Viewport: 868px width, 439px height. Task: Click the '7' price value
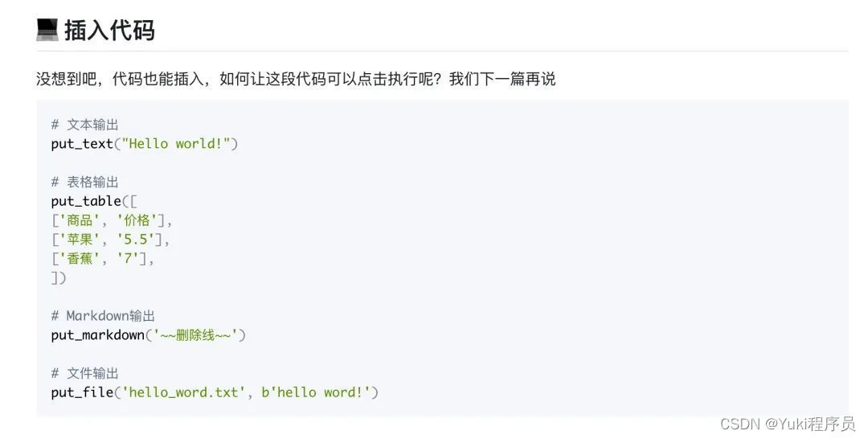click(128, 259)
